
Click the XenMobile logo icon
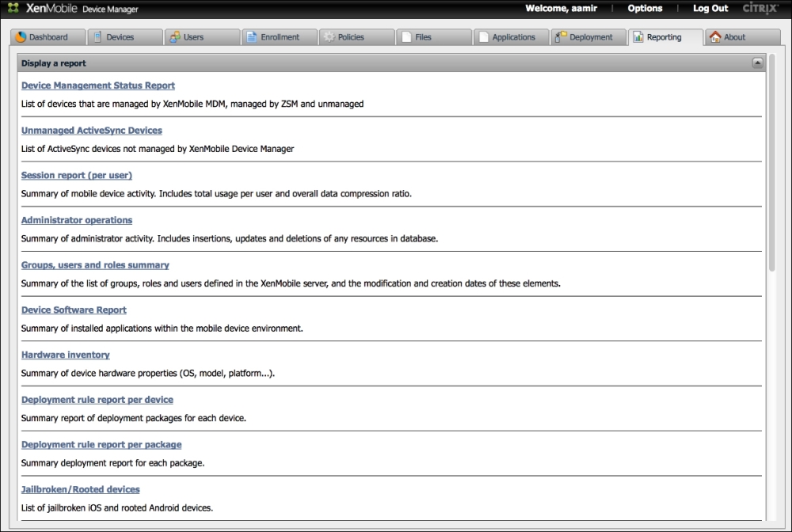[13, 9]
